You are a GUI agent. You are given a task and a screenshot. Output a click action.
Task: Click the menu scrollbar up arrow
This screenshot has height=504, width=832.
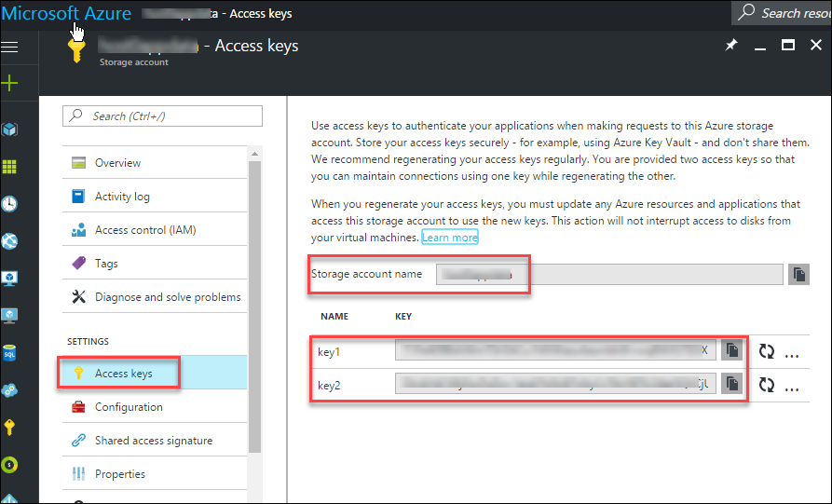click(254, 154)
